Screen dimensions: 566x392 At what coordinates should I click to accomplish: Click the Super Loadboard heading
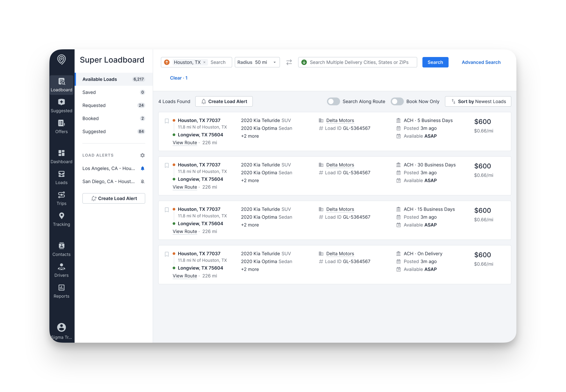point(112,60)
